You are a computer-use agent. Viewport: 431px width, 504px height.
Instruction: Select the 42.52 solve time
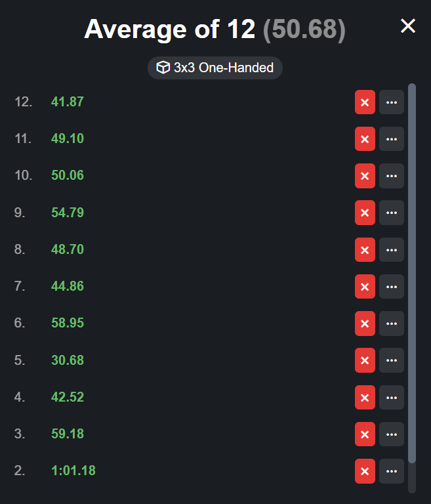click(68, 397)
